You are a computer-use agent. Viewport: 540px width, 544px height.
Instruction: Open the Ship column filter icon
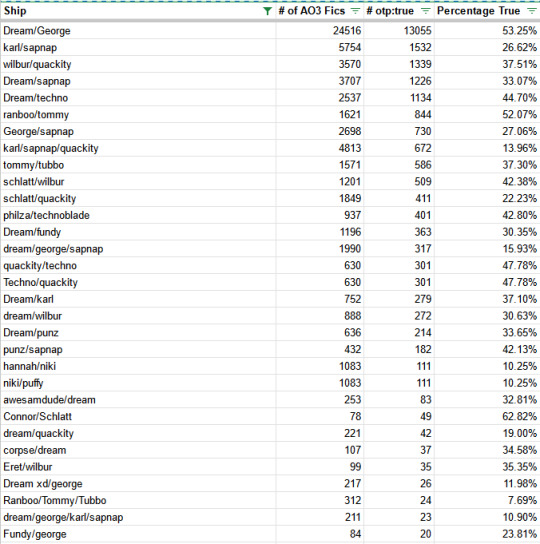pyautogui.click(x=267, y=11)
